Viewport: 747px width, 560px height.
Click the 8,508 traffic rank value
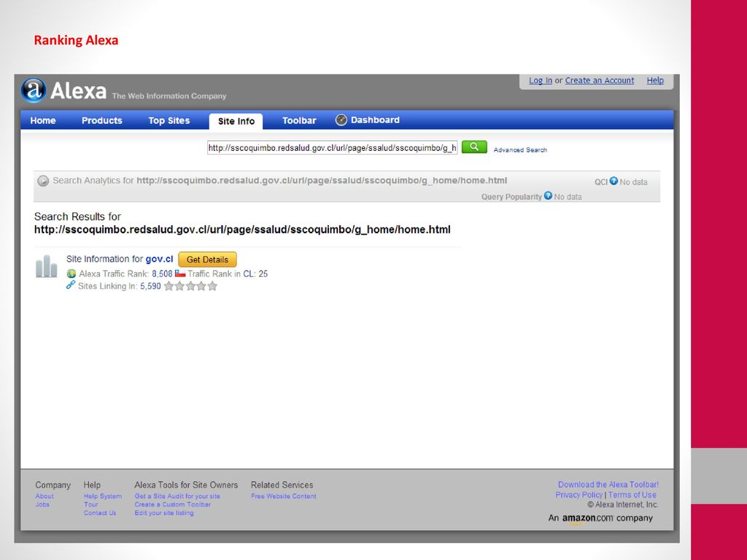[162, 274]
